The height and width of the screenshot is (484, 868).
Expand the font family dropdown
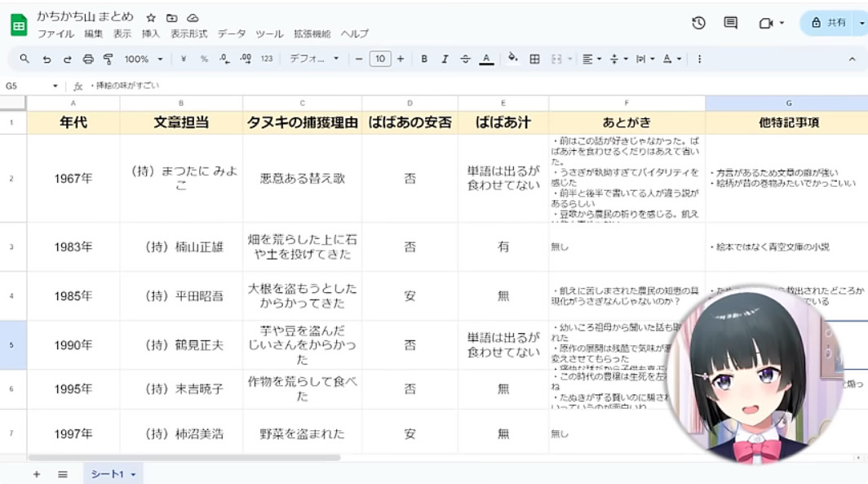coord(314,59)
